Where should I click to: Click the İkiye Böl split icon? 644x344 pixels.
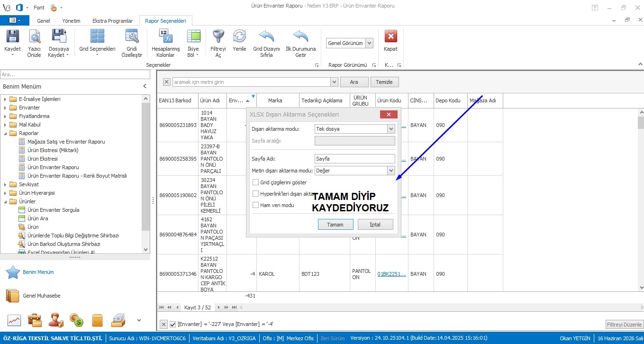coord(193,37)
